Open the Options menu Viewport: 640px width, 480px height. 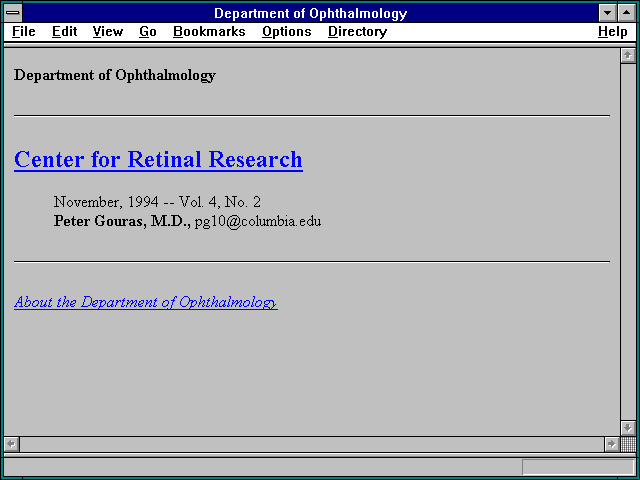click(x=287, y=32)
